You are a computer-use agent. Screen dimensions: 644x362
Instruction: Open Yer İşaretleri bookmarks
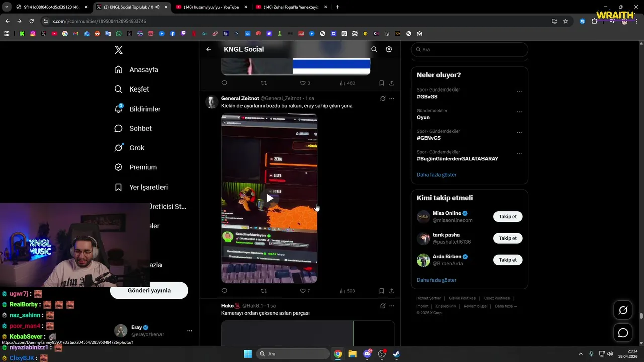tap(141, 187)
